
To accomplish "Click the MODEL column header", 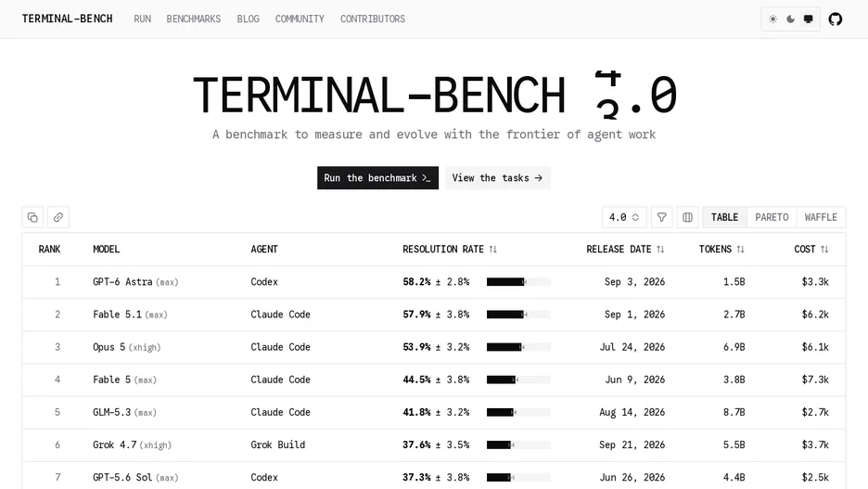I will pos(107,250).
